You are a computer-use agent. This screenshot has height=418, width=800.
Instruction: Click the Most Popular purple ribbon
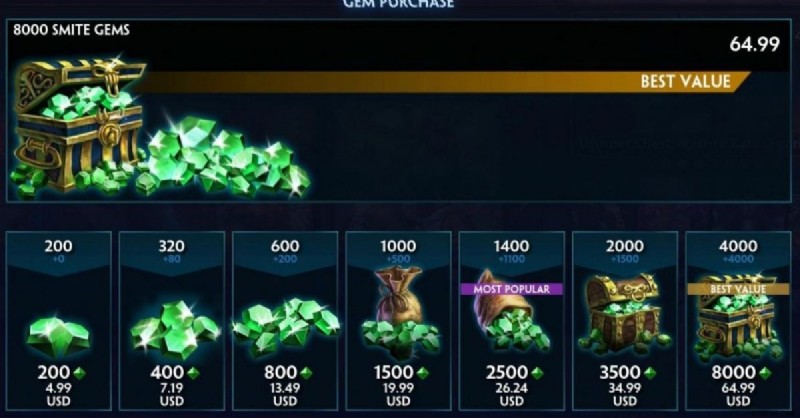click(512, 289)
